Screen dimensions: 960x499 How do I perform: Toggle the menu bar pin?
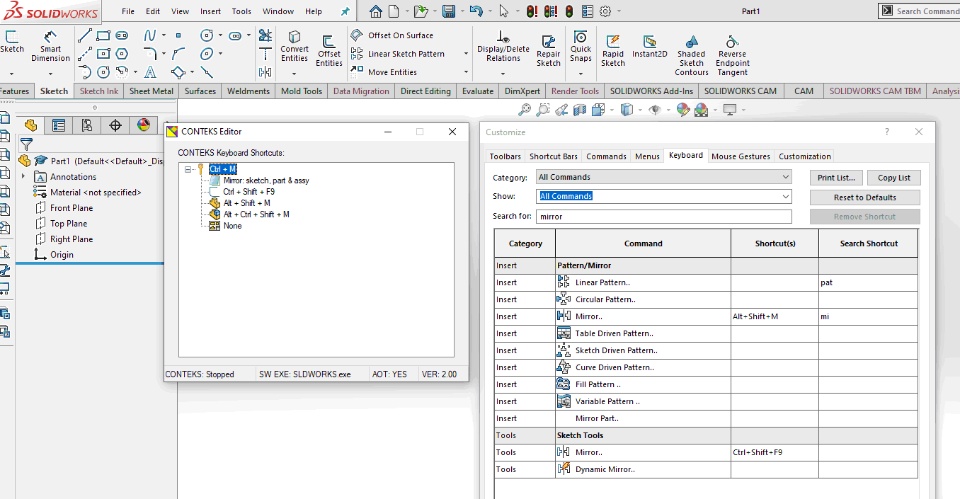345,11
